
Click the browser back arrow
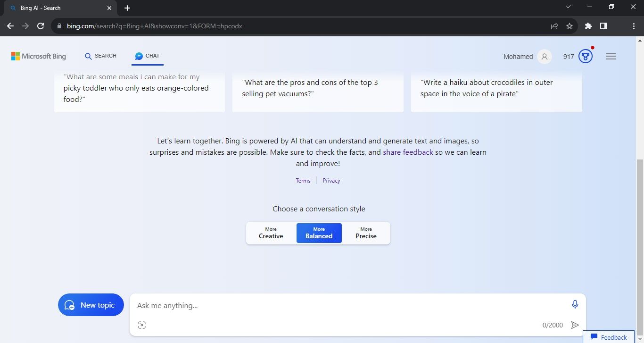pos(10,26)
